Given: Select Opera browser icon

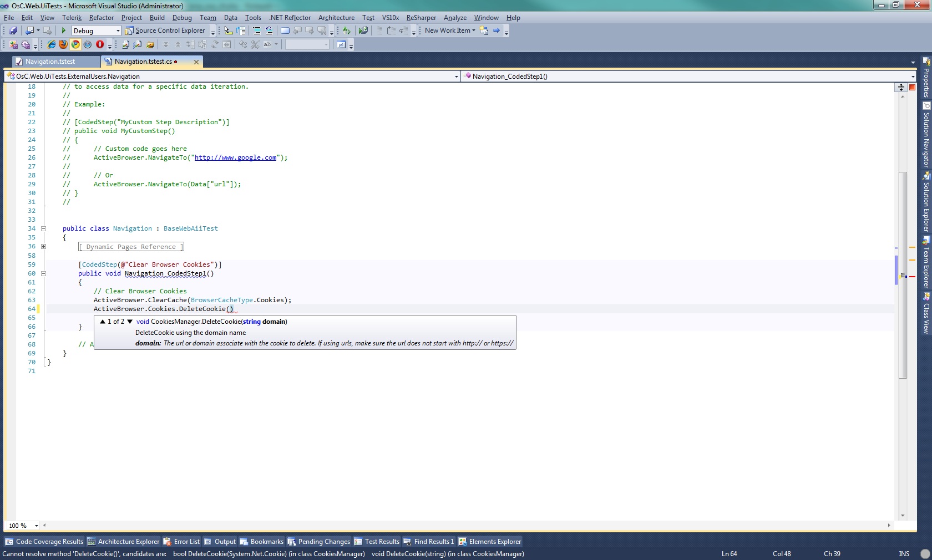Looking at the screenshot, I should pos(100,44).
